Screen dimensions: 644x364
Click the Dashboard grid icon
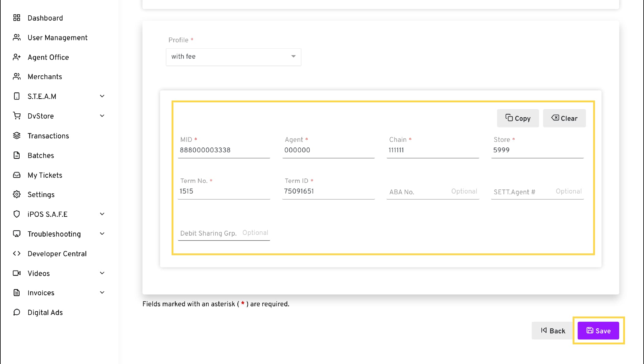coord(17,18)
